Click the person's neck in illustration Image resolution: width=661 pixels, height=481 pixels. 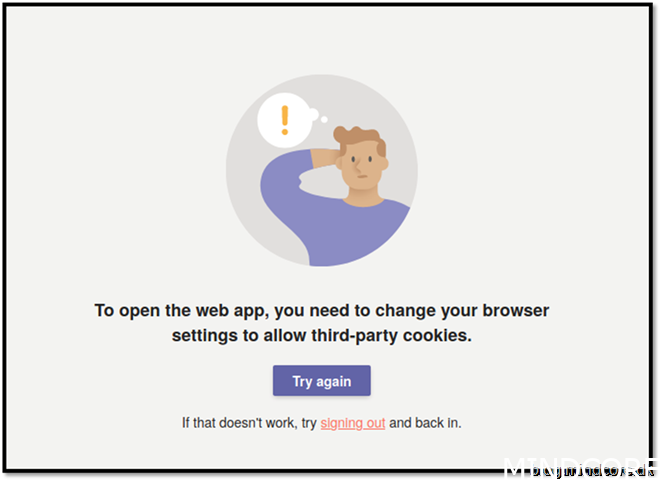click(x=363, y=196)
